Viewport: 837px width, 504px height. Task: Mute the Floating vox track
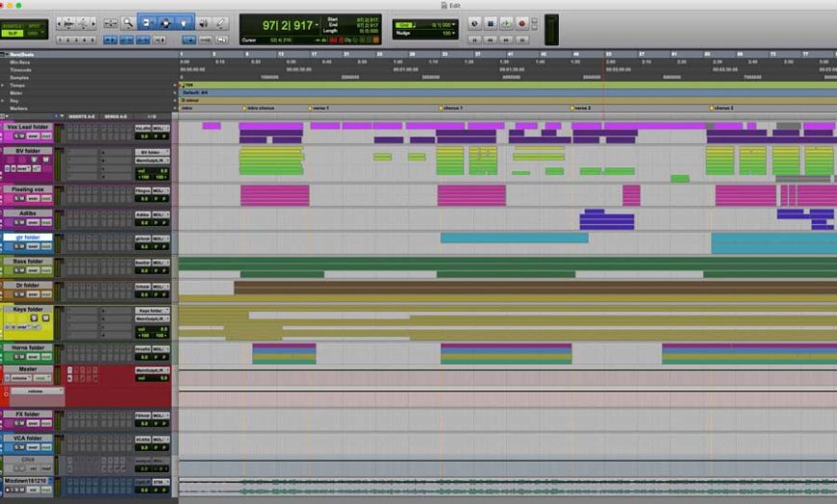click(x=22, y=198)
